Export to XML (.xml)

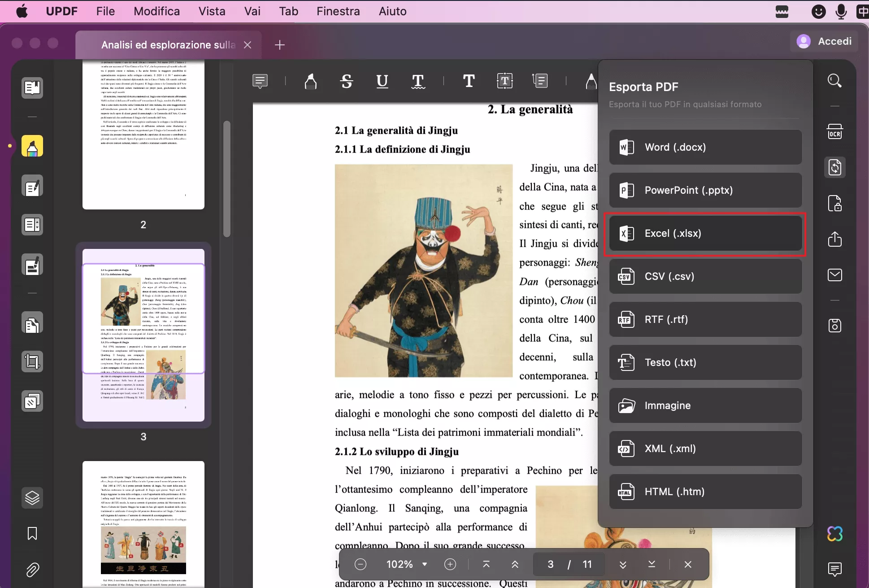[x=705, y=449]
